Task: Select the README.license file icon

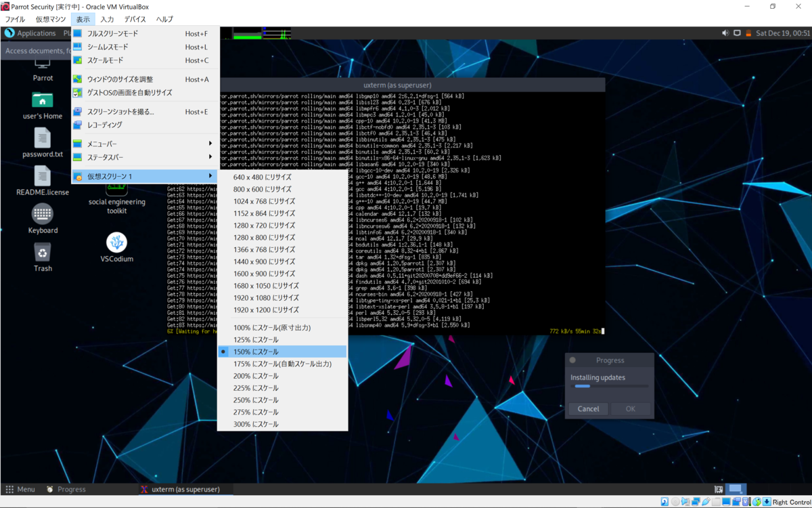Action: coord(43,176)
